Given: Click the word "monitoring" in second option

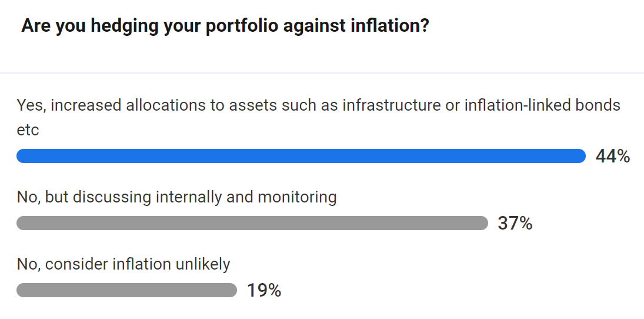Looking at the screenshot, I should pos(298,197).
